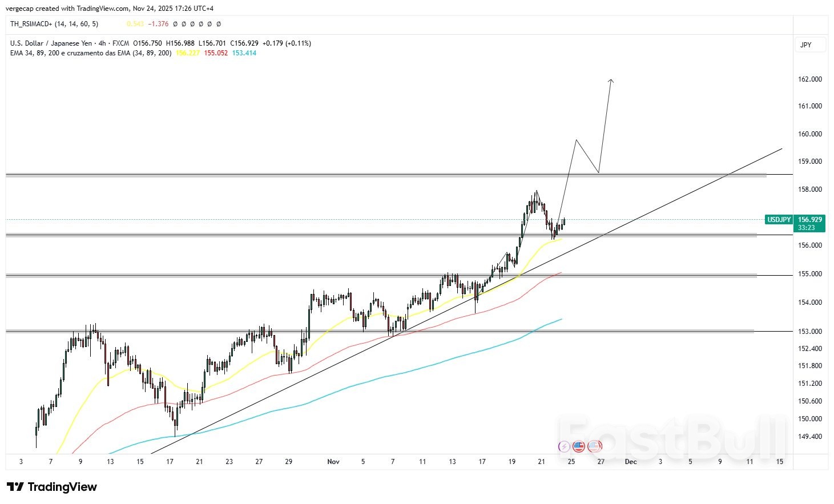834x504 pixels.
Task: Click the first Ø symbol in the indicator row
Action: click(x=174, y=24)
